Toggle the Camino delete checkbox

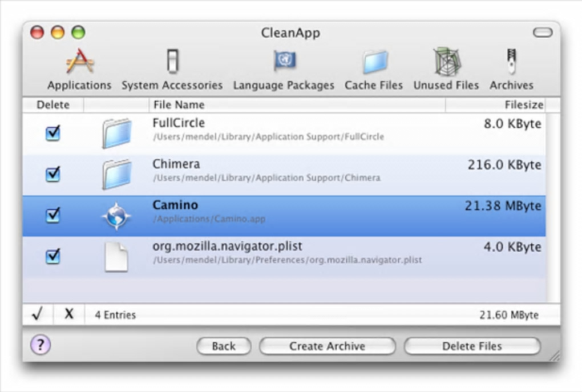pos(52,215)
